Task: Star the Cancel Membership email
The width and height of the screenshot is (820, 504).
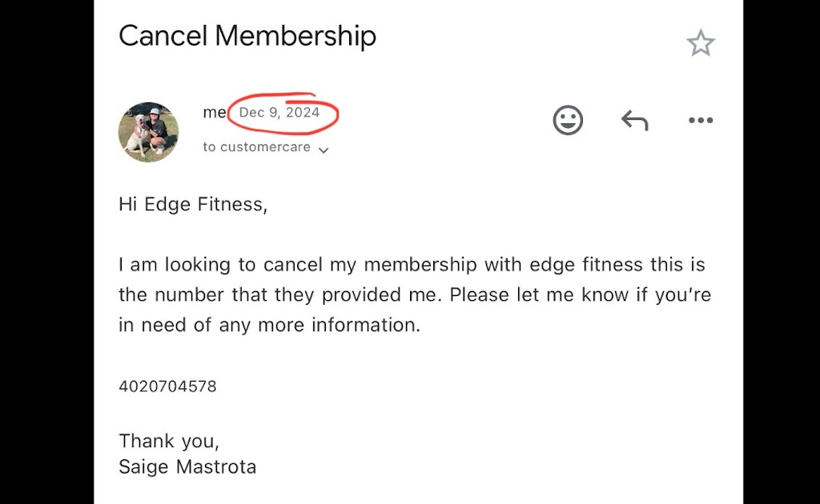Action: tap(700, 43)
